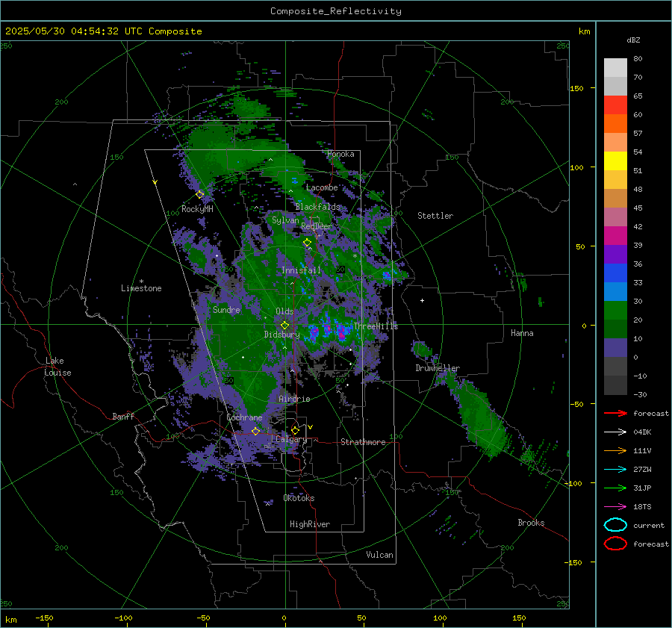Viewport: 672px width, 628px height.
Task: Click the Calgary city label
Action: pyautogui.click(x=291, y=439)
